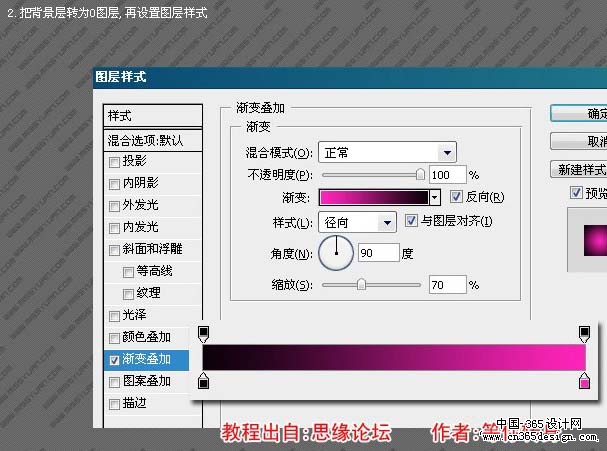Select 混合选项:默认 blending options row

coord(153,140)
